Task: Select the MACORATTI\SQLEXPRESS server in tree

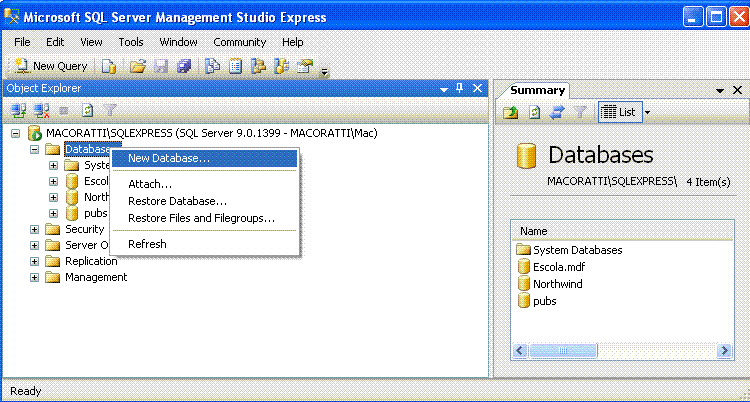Action: [x=211, y=133]
